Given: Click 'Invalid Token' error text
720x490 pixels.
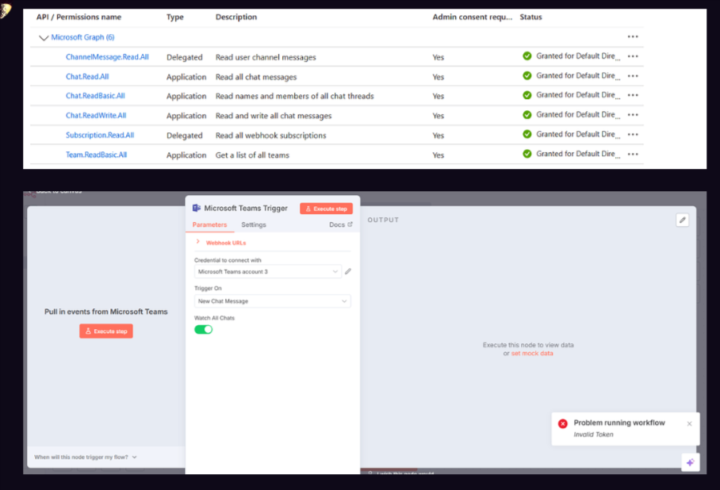Looking at the screenshot, I should 593,434.
